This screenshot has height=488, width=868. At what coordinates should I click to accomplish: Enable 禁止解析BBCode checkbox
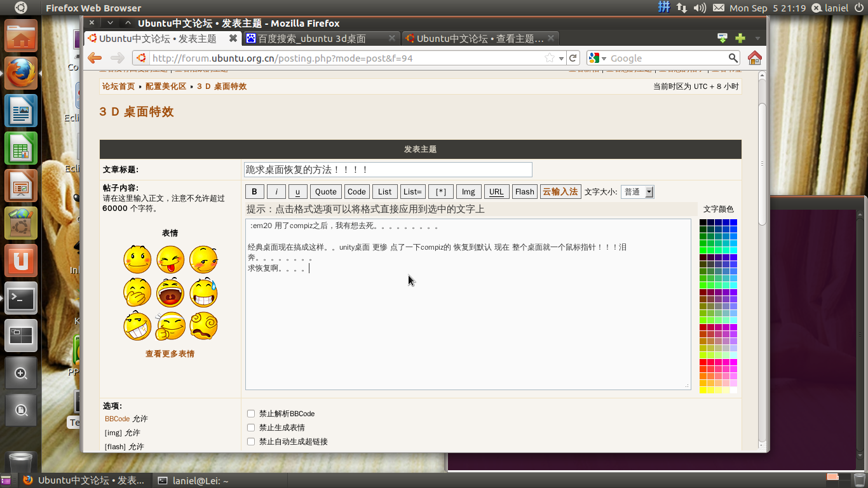(x=251, y=414)
